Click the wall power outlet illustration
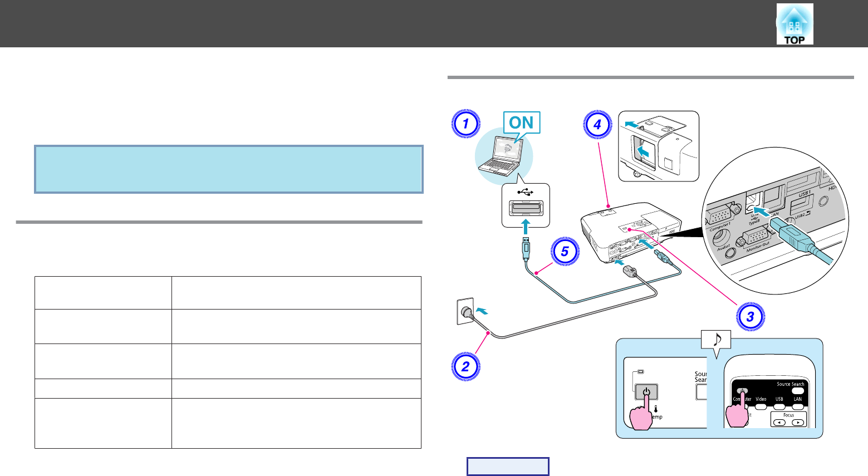The width and height of the screenshot is (868, 476). (x=465, y=311)
